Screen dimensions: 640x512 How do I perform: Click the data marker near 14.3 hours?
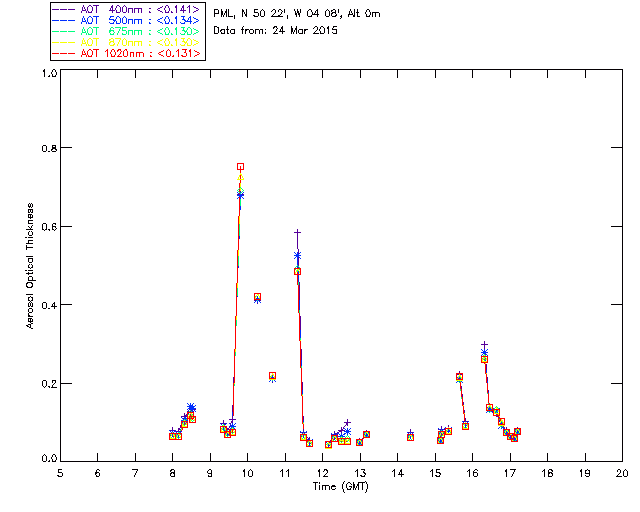410,436
